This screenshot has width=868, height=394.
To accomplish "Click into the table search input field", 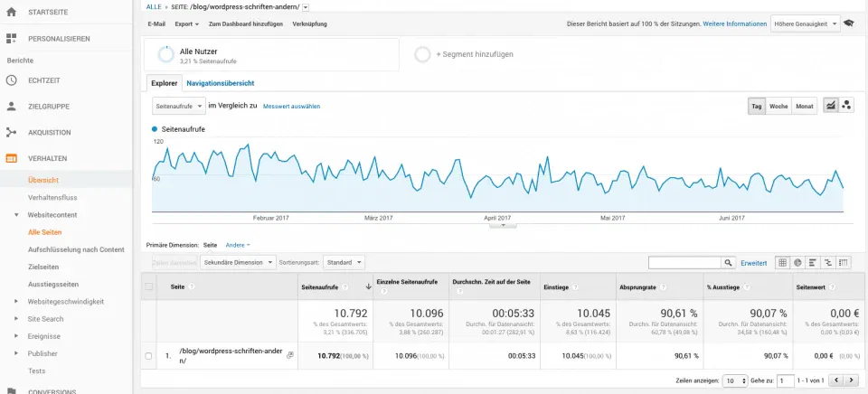I will pyautogui.click(x=685, y=263).
